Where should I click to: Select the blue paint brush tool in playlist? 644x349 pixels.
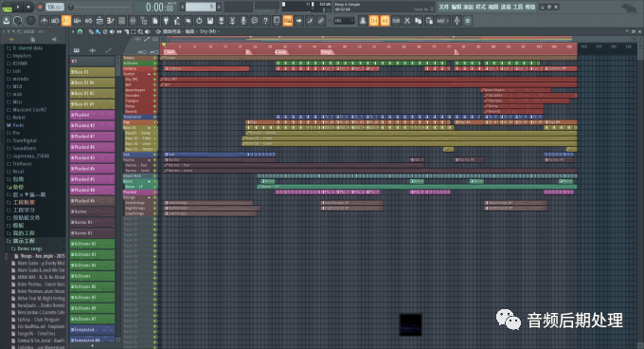(x=98, y=31)
